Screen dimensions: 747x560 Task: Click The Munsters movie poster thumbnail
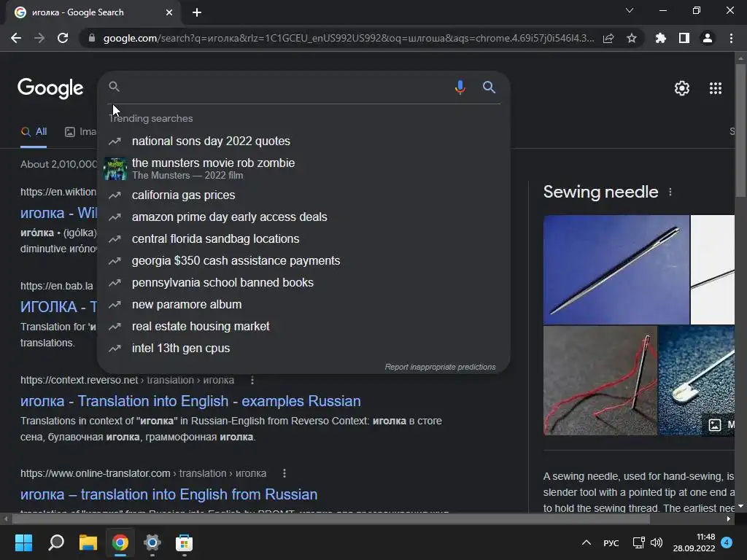[115, 168]
